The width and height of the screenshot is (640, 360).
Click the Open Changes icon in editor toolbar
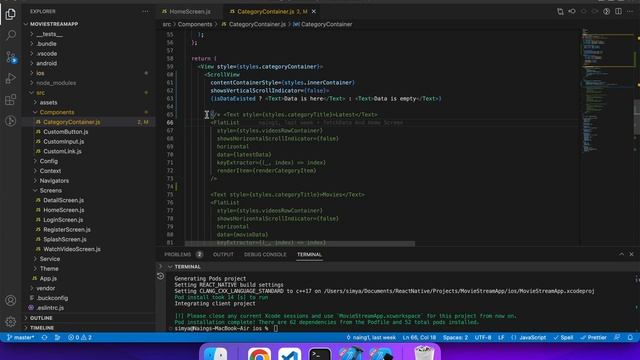(x=560, y=11)
